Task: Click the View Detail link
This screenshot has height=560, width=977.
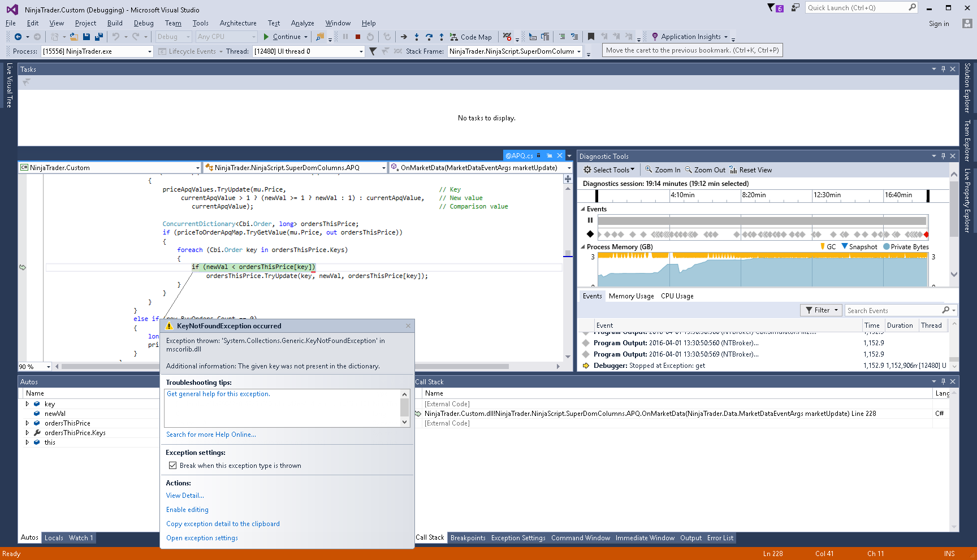Action: [185, 496]
